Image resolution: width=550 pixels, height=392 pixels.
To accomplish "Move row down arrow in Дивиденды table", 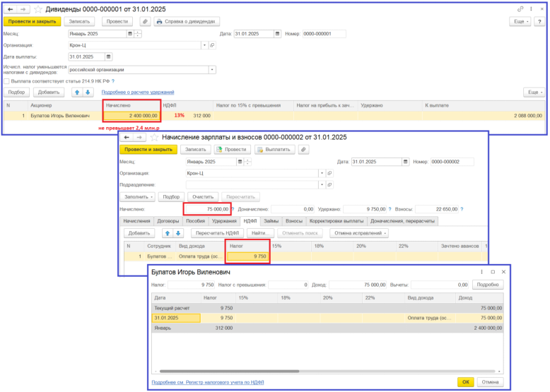I will click(88, 92).
